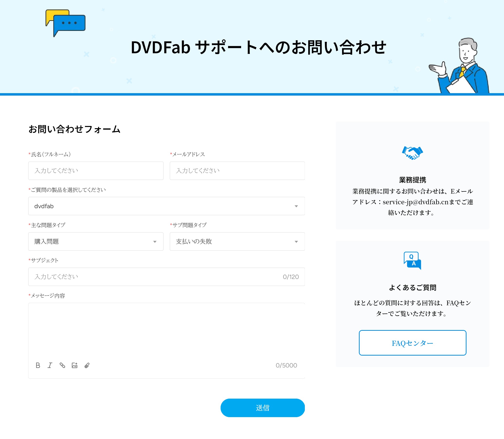This screenshot has width=504, height=439.
Task: Click the お問い合わせフォーム heading
Action: tap(74, 129)
